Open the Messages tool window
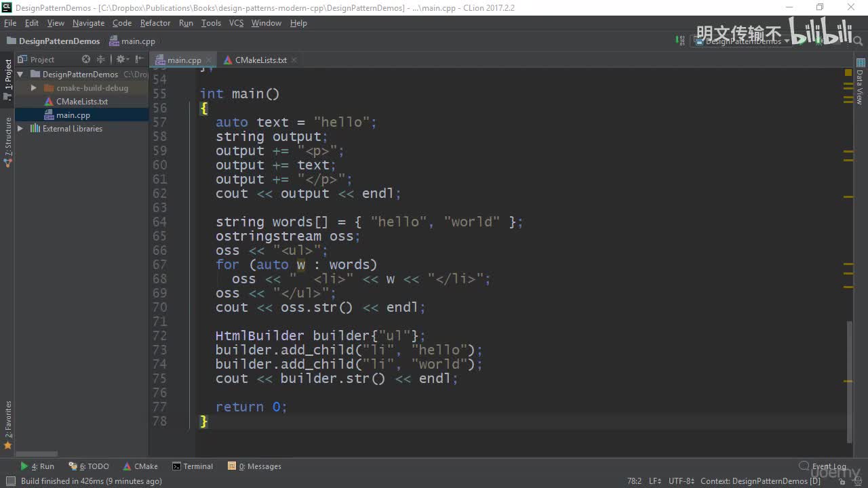The height and width of the screenshot is (488, 868). pyautogui.click(x=255, y=466)
